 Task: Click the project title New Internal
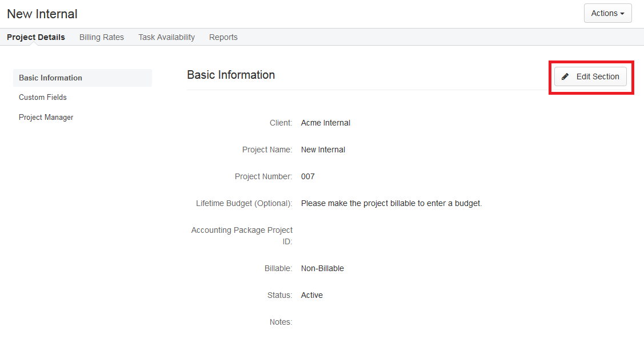pyautogui.click(x=42, y=14)
